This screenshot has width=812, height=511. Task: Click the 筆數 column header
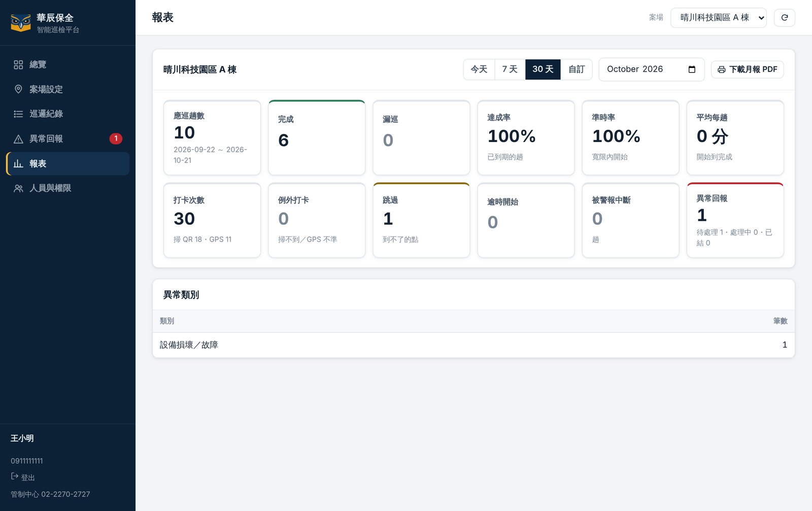click(780, 321)
